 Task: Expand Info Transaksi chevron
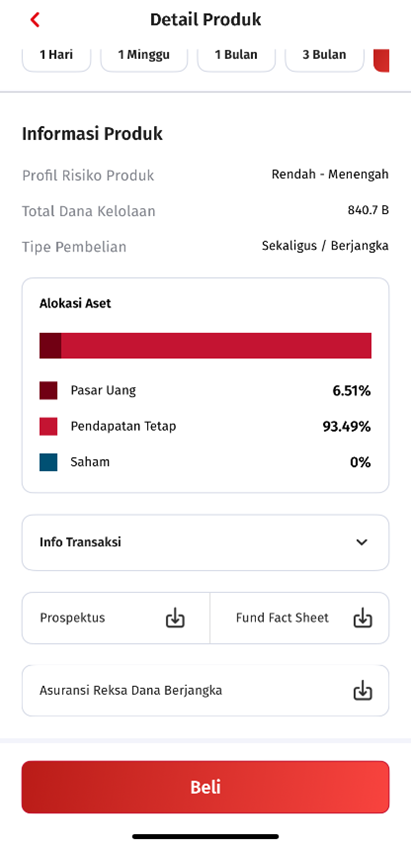pyautogui.click(x=362, y=542)
